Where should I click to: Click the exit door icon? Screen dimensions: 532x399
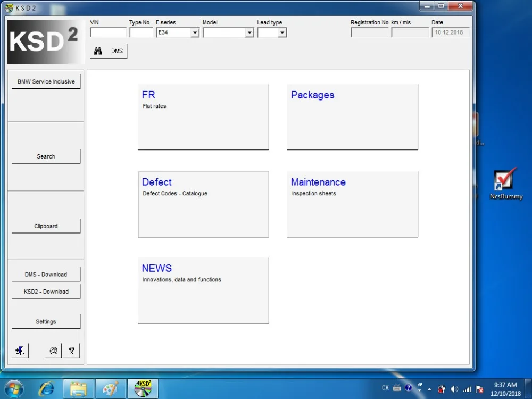point(20,351)
